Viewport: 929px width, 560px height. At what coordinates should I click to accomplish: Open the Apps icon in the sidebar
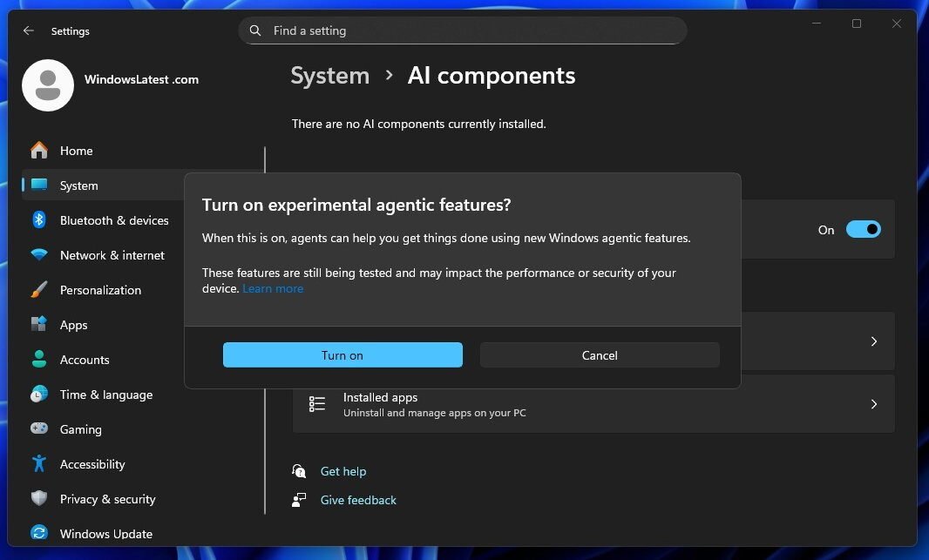click(39, 325)
